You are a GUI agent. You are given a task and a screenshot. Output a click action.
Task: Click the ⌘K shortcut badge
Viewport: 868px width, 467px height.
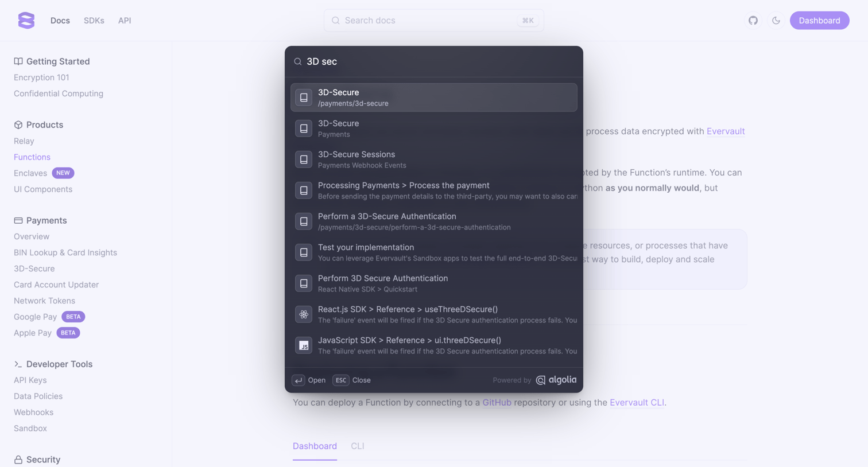(x=528, y=21)
